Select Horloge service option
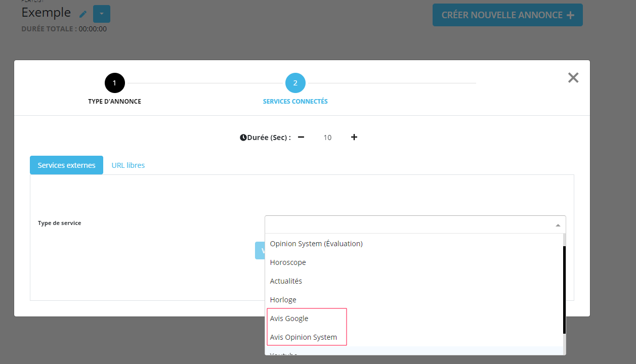636x364 pixels. tap(413, 300)
